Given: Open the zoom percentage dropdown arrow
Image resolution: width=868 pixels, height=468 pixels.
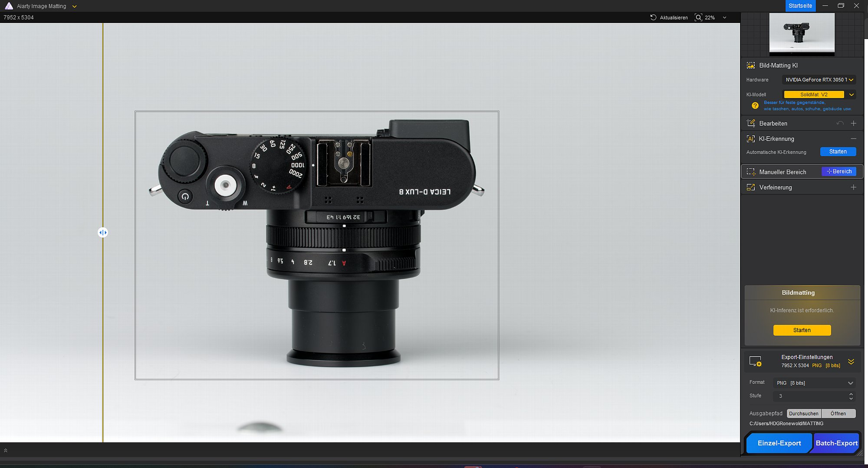Looking at the screenshot, I should pos(724,18).
